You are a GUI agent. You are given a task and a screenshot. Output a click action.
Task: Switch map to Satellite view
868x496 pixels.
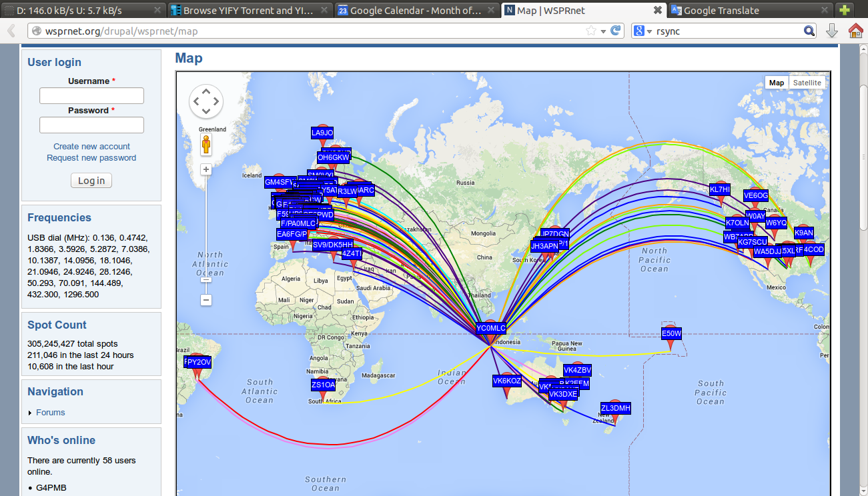[x=807, y=83]
